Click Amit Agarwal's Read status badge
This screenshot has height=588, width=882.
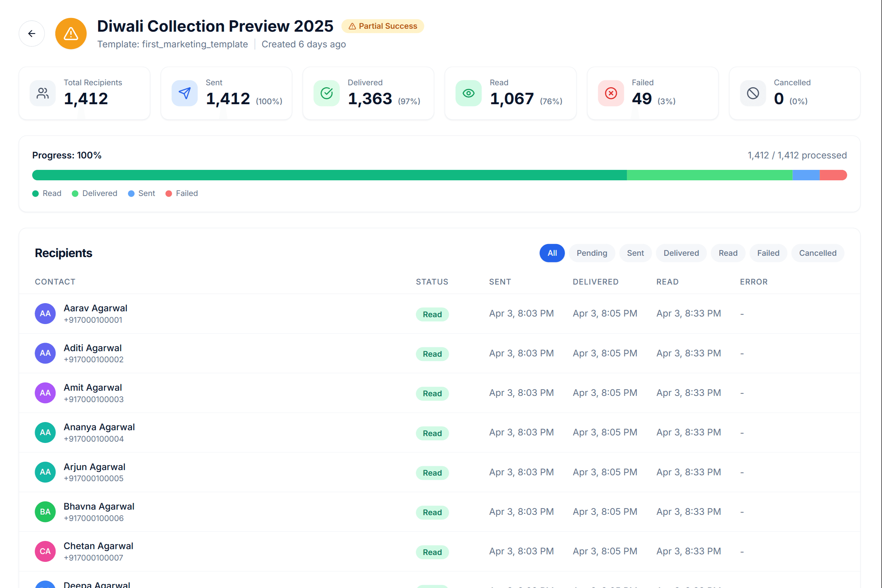click(x=433, y=393)
